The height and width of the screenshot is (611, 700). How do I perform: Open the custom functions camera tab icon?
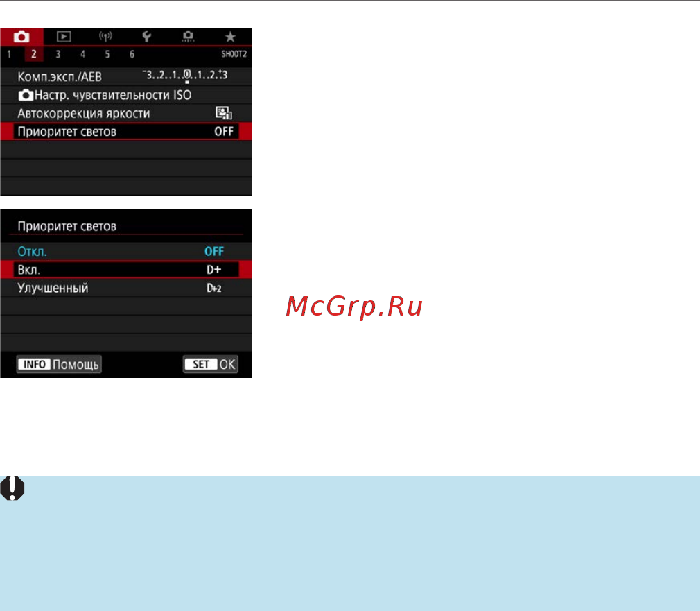click(188, 36)
